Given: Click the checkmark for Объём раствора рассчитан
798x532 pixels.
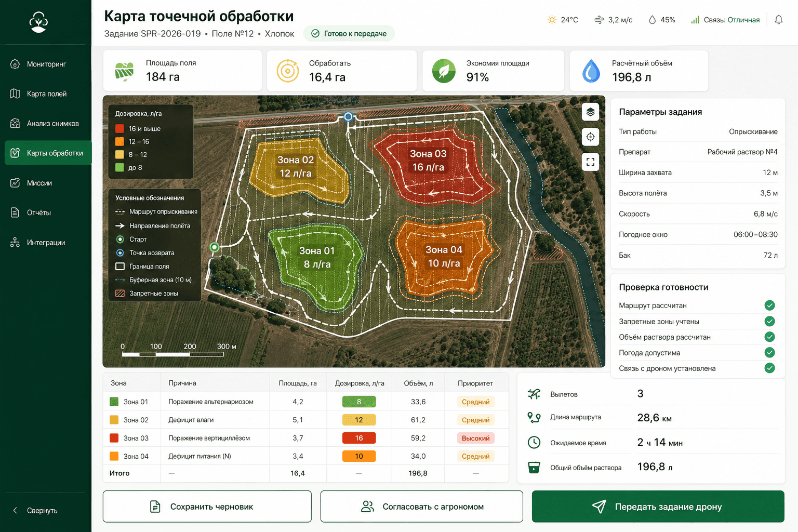Looking at the screenshot, I should click(770, 337).
